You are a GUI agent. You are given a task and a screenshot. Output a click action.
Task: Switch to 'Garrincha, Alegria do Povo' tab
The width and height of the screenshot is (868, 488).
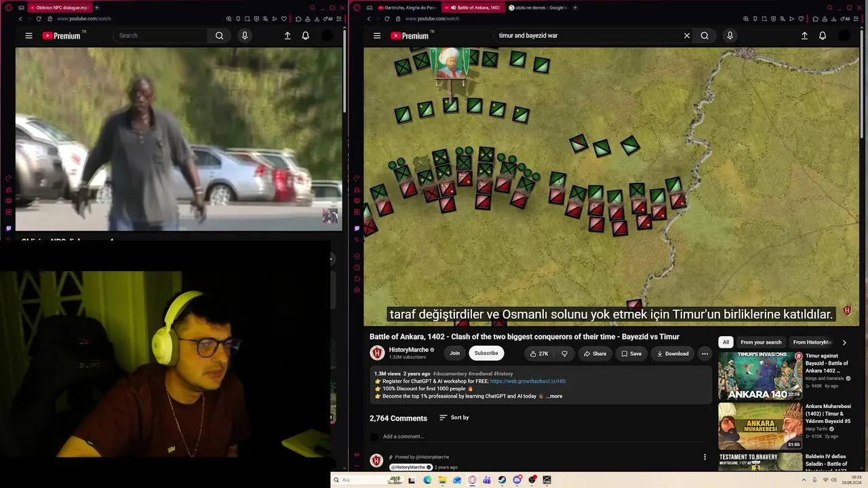point(407,7)
